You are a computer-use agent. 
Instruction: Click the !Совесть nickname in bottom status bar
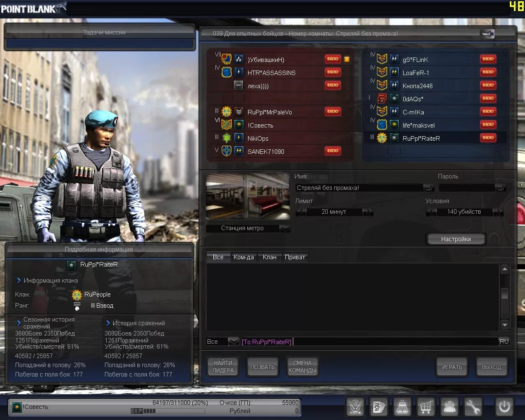[x=36, y=407]
